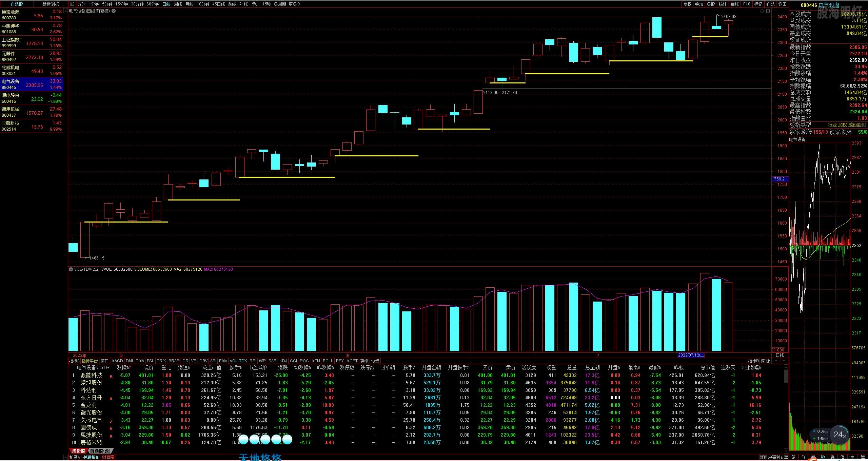Select the 周线 weekly chart

click(178, 4)
